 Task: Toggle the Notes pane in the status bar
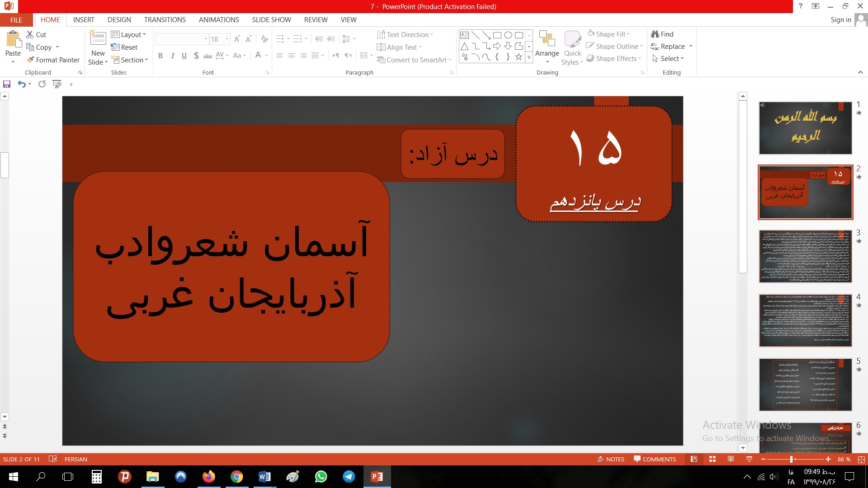[611, 459]
